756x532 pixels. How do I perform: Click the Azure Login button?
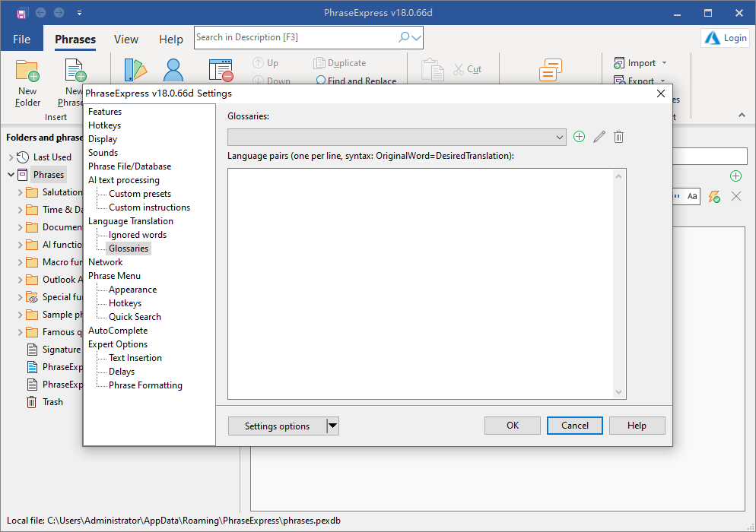pyautogui.click(x=726, y=38)
